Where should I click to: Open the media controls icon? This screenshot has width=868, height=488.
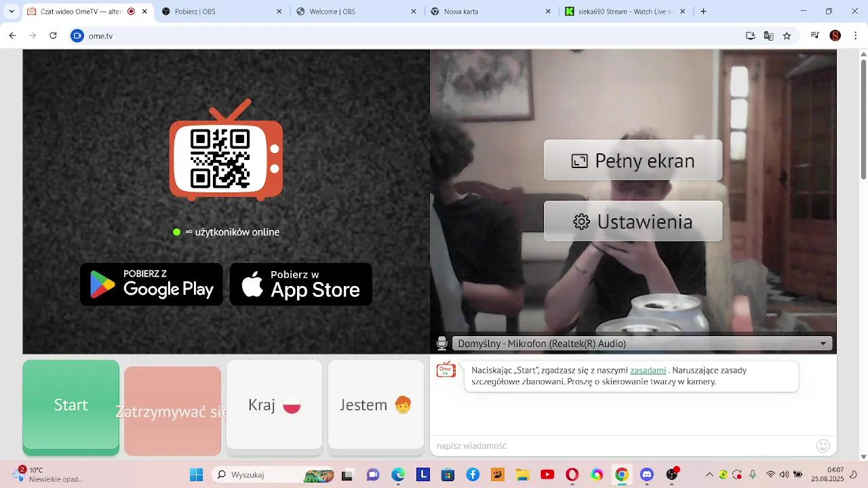pos(816,36)
